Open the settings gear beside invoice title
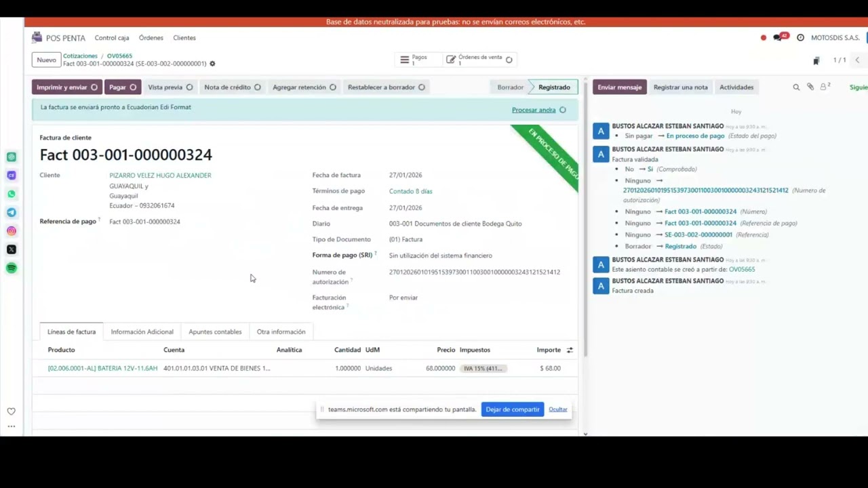Image resolution: width=868 pixels, height=488 pixels. 212,64
